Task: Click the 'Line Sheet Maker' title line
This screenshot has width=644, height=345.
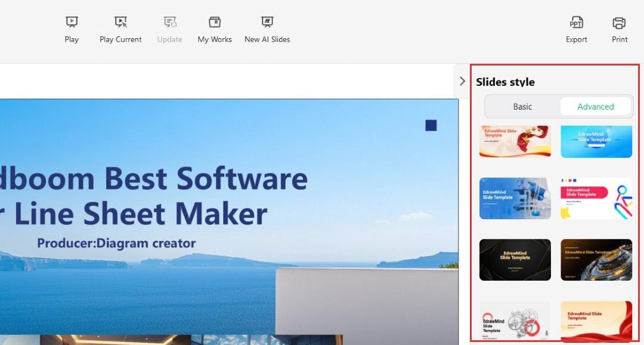Action: click(141, 214)
